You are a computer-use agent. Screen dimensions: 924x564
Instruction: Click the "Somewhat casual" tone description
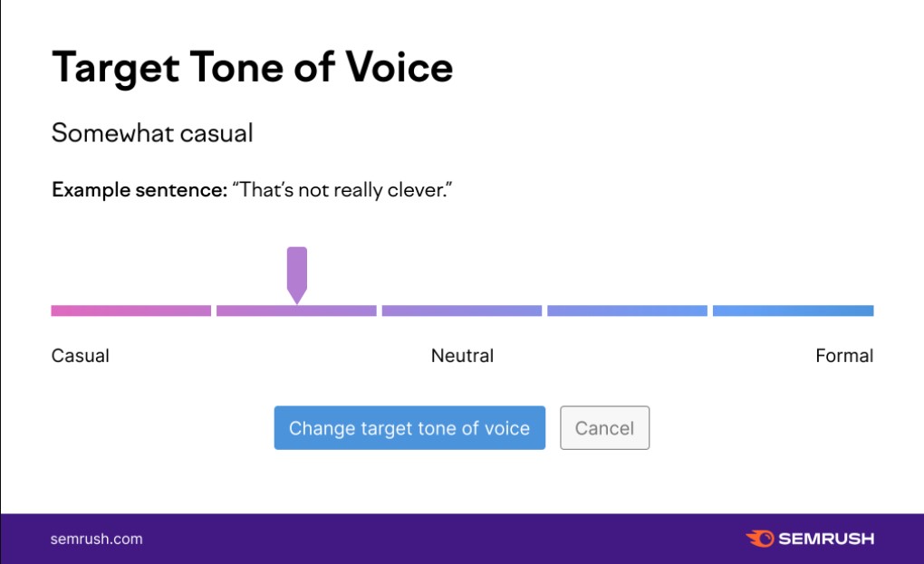coord(152,133)
